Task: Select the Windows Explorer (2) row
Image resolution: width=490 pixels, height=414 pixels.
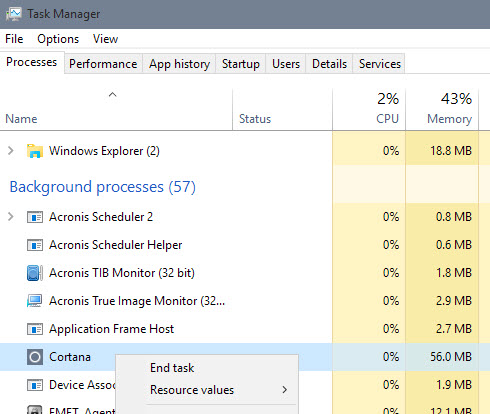Action: (x=245, y=151)
